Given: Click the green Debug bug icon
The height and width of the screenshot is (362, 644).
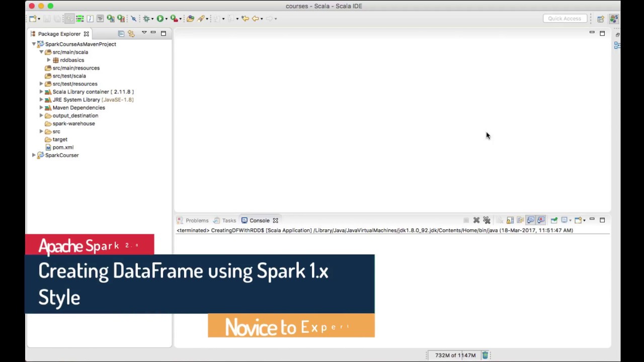Looking at the screenshot, I should [x=146, y=19].
